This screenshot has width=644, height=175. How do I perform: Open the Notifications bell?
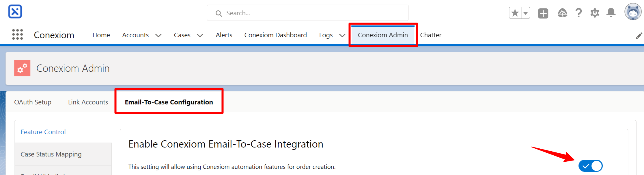point(611,13)
